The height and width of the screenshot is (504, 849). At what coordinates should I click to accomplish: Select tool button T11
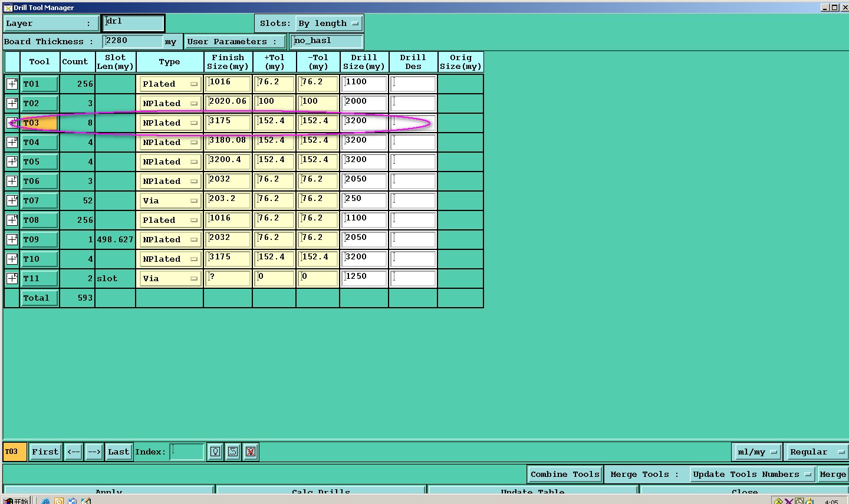tap(40, 278)
